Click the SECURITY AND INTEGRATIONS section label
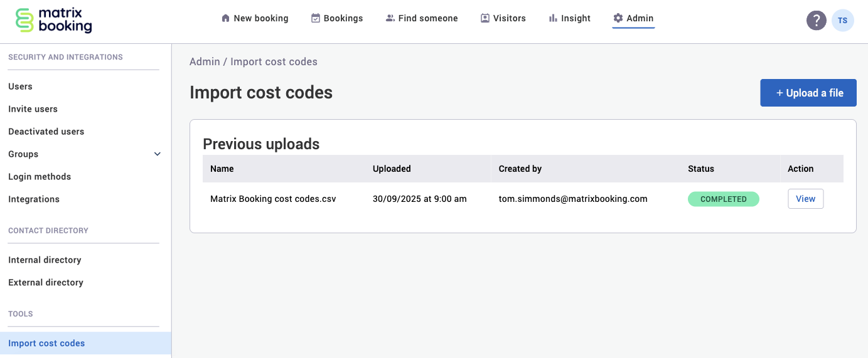This screenshot has width=868, height=358. [65, 57]
